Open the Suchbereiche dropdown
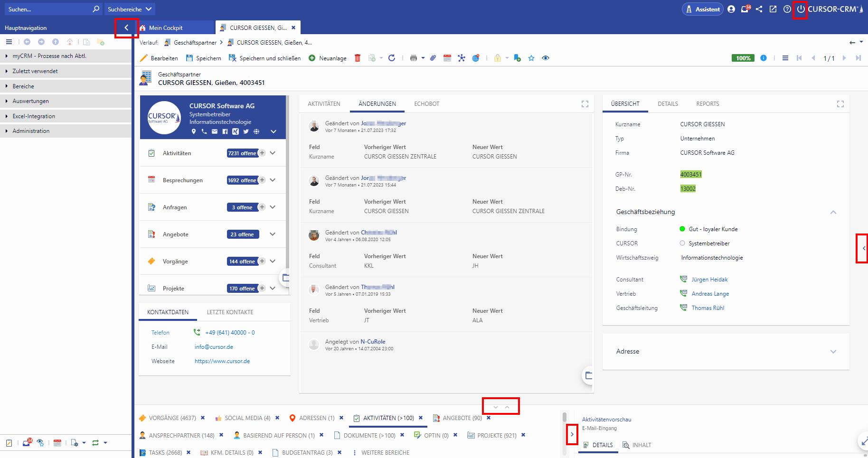Viewport: 868px width, 458px height. tap(129, 9)
